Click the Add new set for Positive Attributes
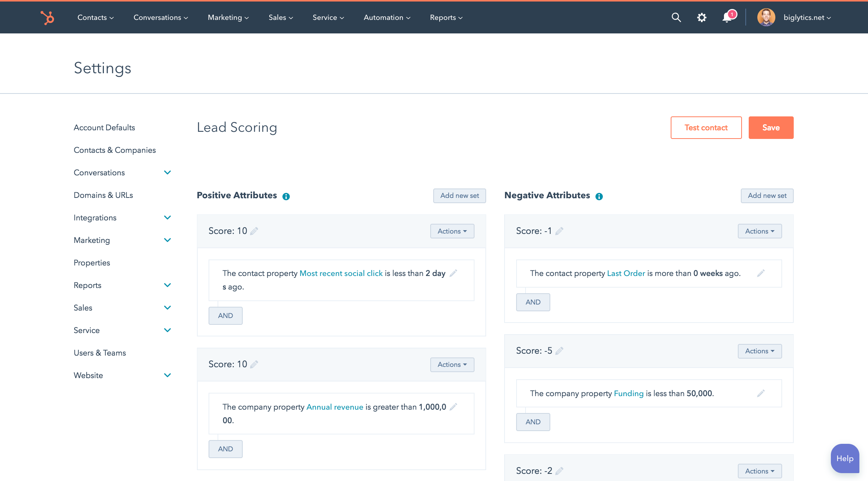Screen dimensions: 868x481 459,195
